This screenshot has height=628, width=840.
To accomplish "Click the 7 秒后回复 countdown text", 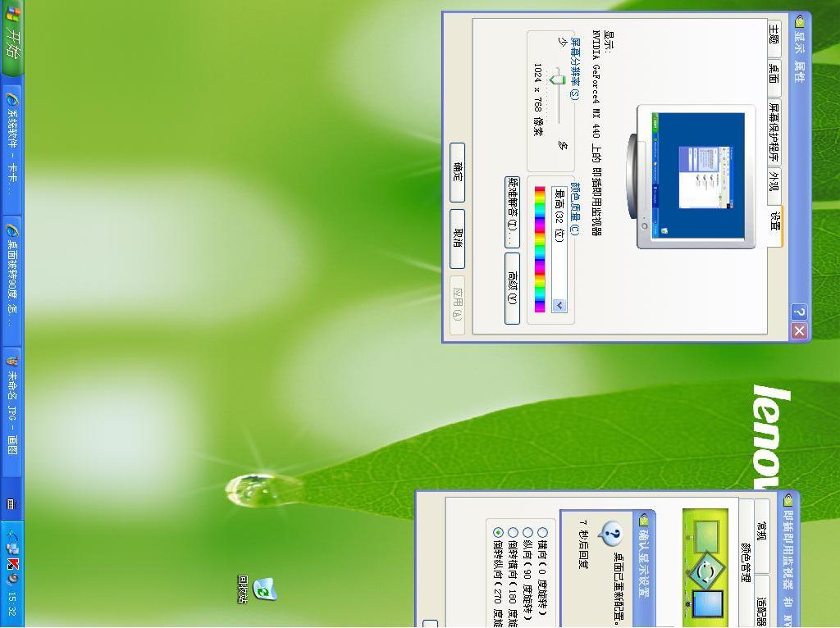I will (583, 544).
